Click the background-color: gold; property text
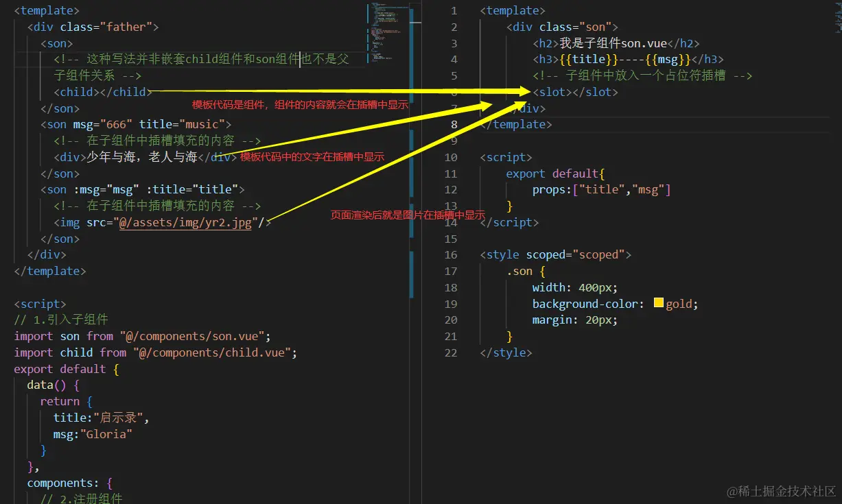842x504 pixels. point(616,304)
